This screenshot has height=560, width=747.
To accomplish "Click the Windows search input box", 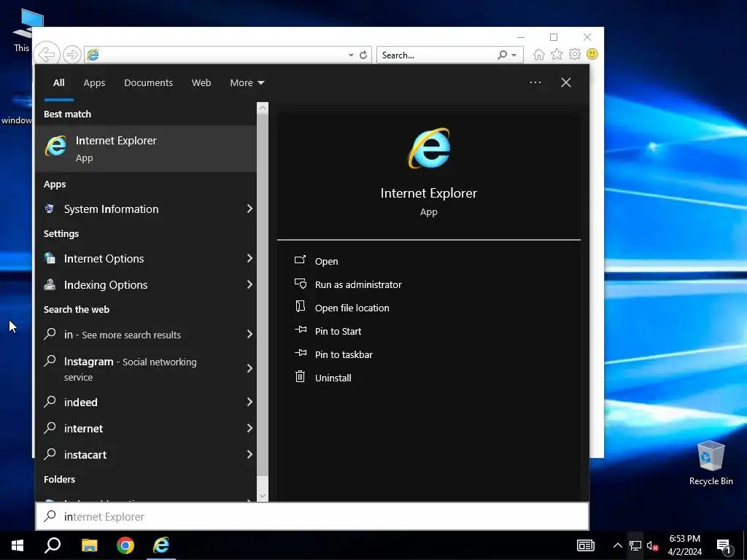I will tap(312, 516).
